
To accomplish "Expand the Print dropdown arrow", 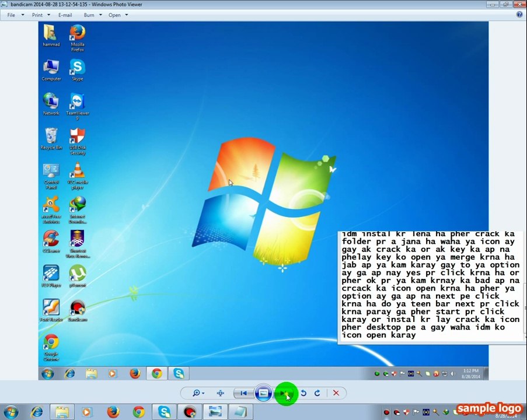I will coord(48,15).
